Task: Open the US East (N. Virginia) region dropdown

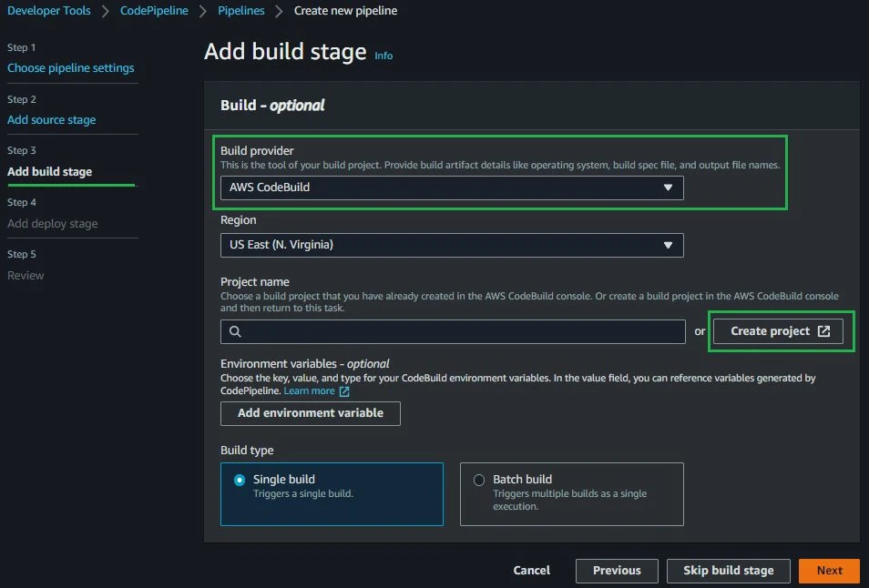Action: [x=452, y=245]
